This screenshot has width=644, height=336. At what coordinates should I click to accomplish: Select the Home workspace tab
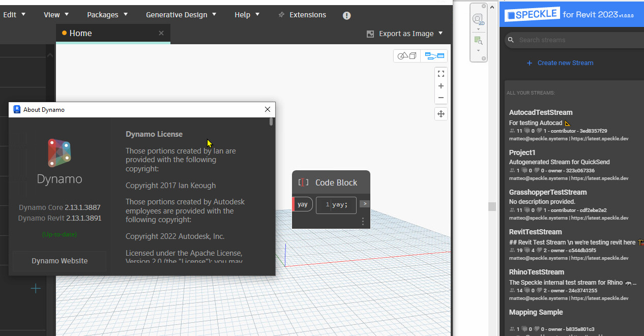pos(113,34)
